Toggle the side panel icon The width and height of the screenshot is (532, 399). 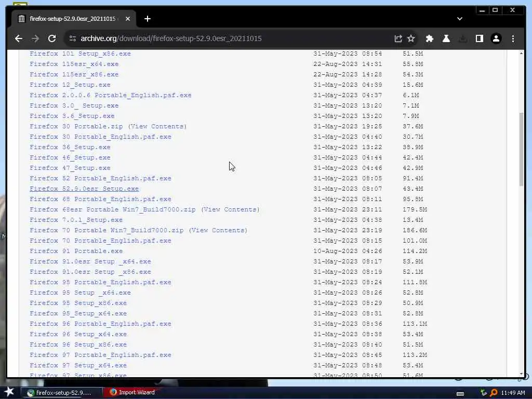pos(480,38)
